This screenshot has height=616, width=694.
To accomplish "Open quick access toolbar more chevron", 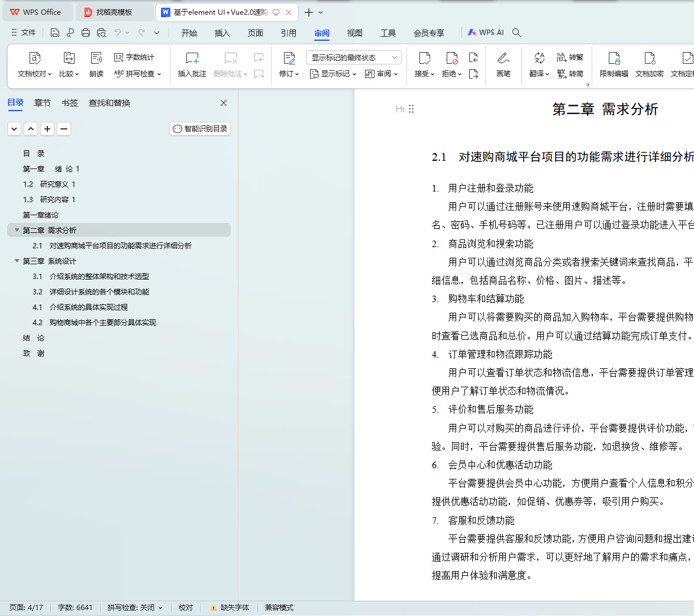I will 157,33.
